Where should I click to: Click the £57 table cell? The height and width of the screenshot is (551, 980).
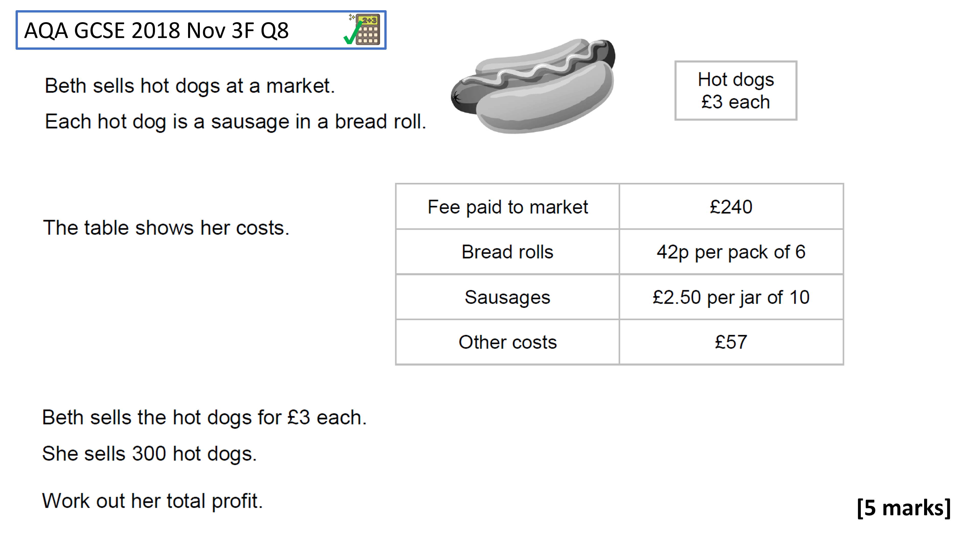click(731, 342)
